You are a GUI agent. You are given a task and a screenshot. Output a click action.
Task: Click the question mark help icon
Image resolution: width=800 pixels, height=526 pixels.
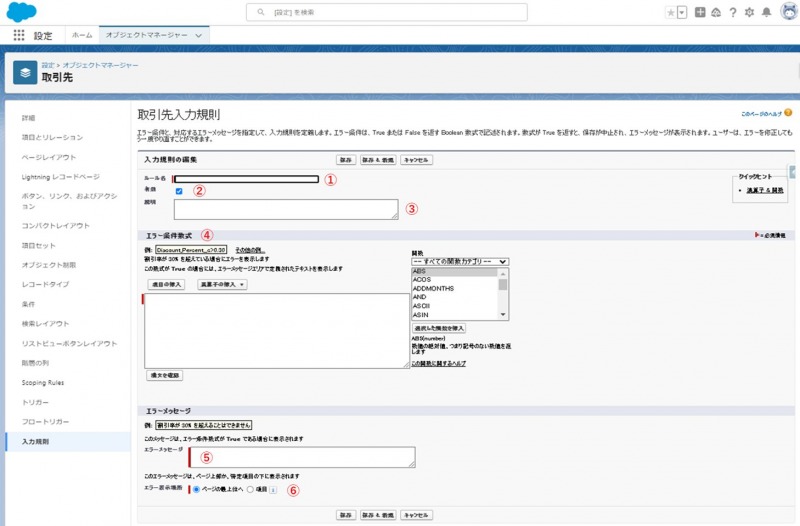click(733, 12)
